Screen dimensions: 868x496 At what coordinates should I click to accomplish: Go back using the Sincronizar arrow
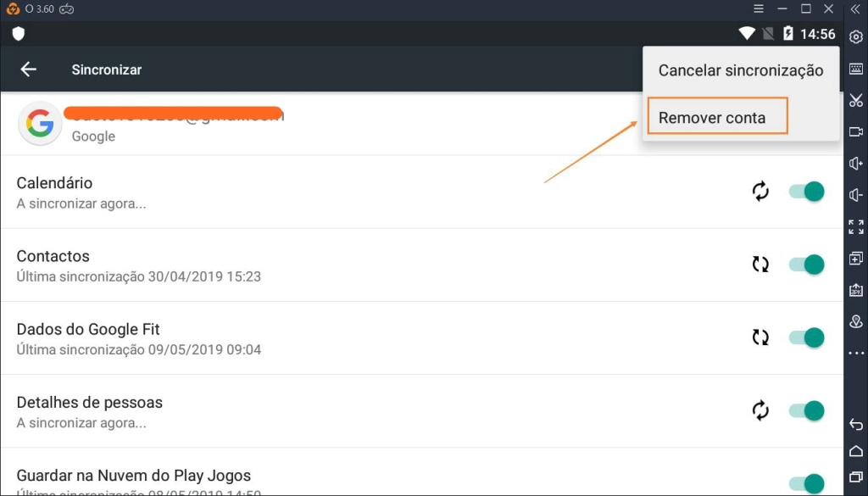pos(28,70)
